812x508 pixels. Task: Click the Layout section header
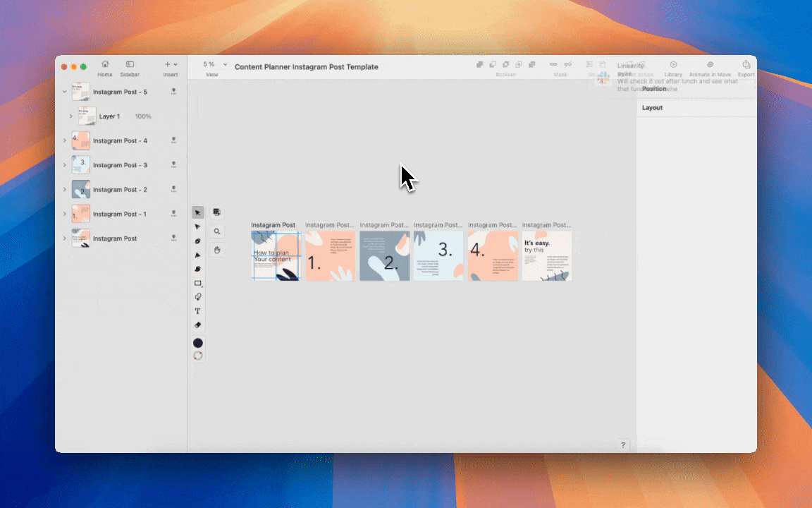click(x=652, y=107)
